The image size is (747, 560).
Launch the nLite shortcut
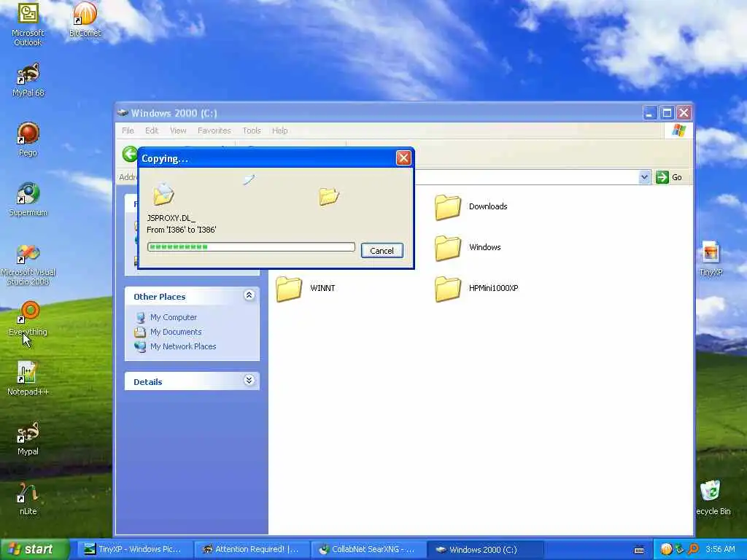point(28,499)
